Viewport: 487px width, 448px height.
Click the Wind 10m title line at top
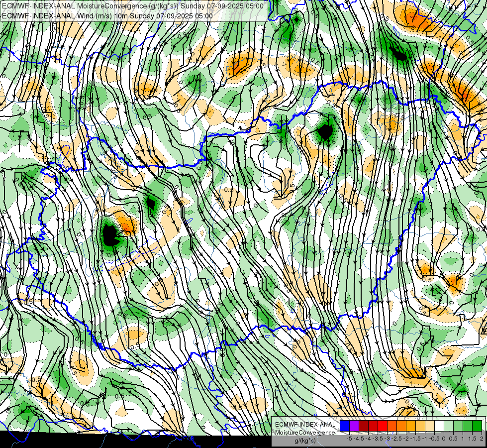click(x=107, y=16)
